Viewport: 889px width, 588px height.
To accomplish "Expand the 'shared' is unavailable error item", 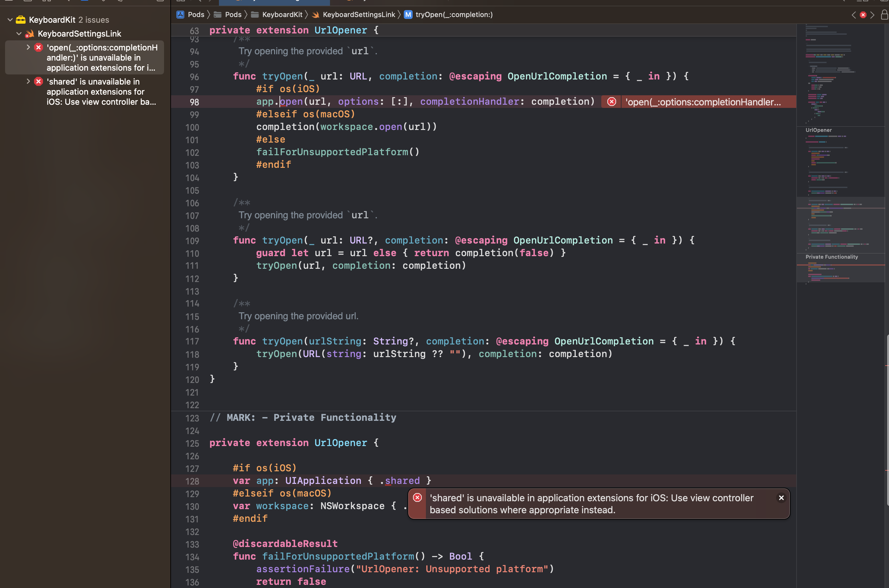I will (x=28, y=81).
